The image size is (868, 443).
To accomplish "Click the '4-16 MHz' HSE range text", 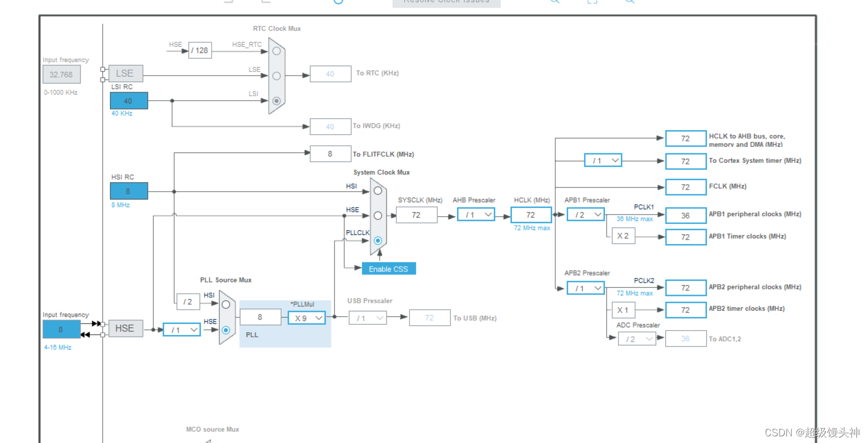I will point(58,347).
